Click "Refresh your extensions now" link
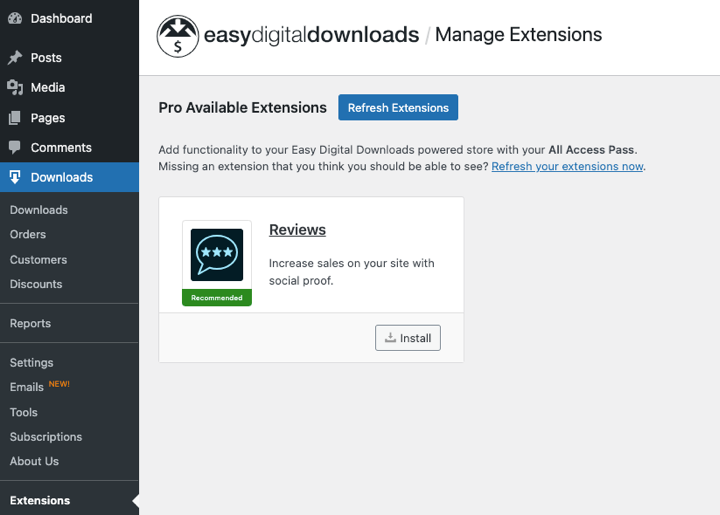The image size is (720, 515). [568, 166]
